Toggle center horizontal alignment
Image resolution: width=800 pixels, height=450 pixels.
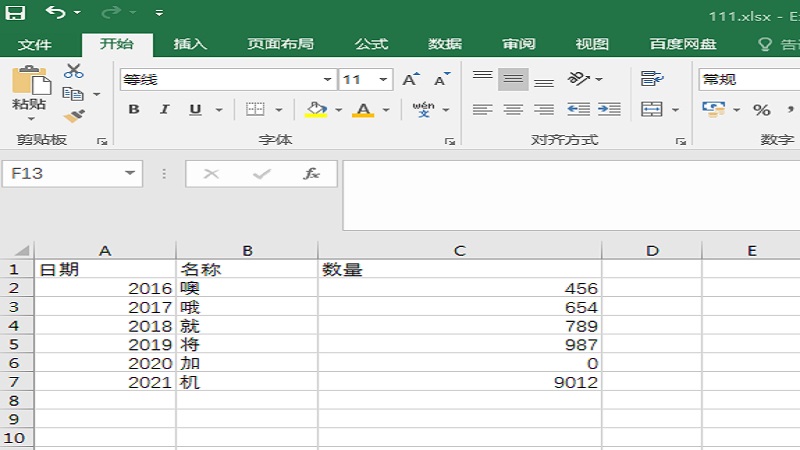513,110
